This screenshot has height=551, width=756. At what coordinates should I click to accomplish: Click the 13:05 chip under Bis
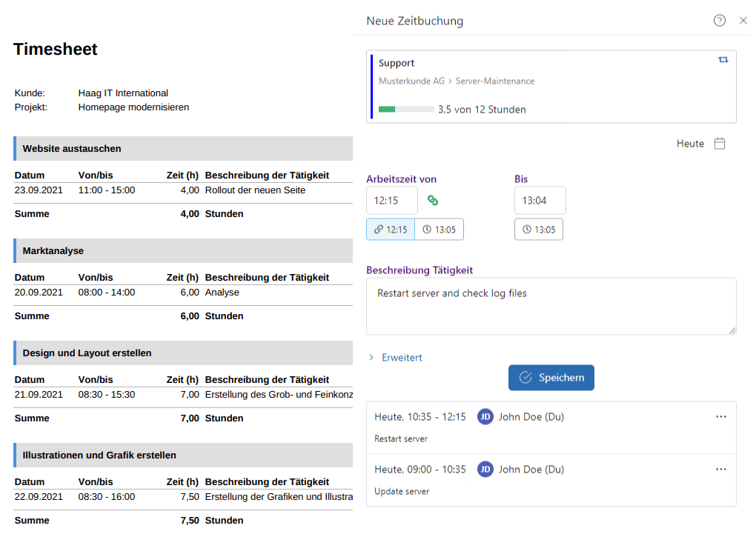pyautogui.click(x=539, y=230)
